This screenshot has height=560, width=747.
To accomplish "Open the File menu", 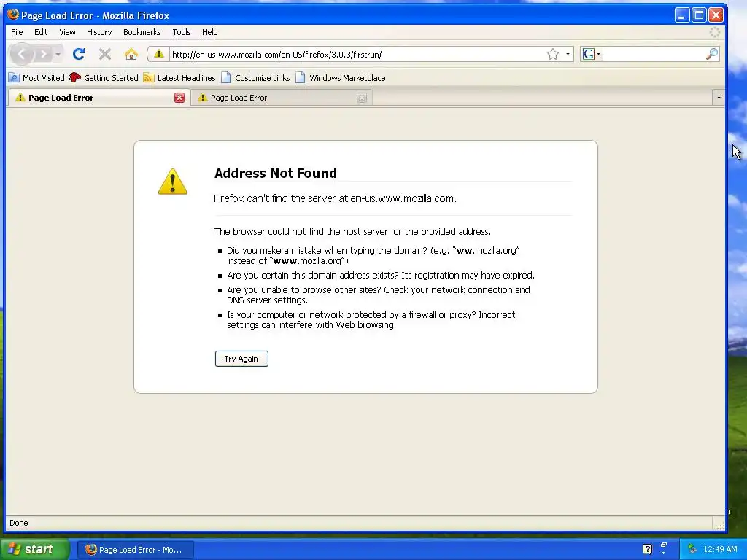I will tap(17, 32).
